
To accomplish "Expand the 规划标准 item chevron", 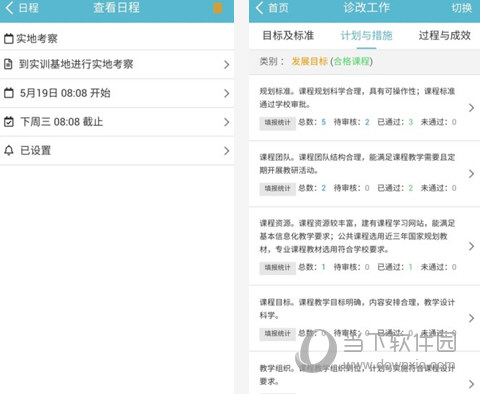I will tap(471, 108).
